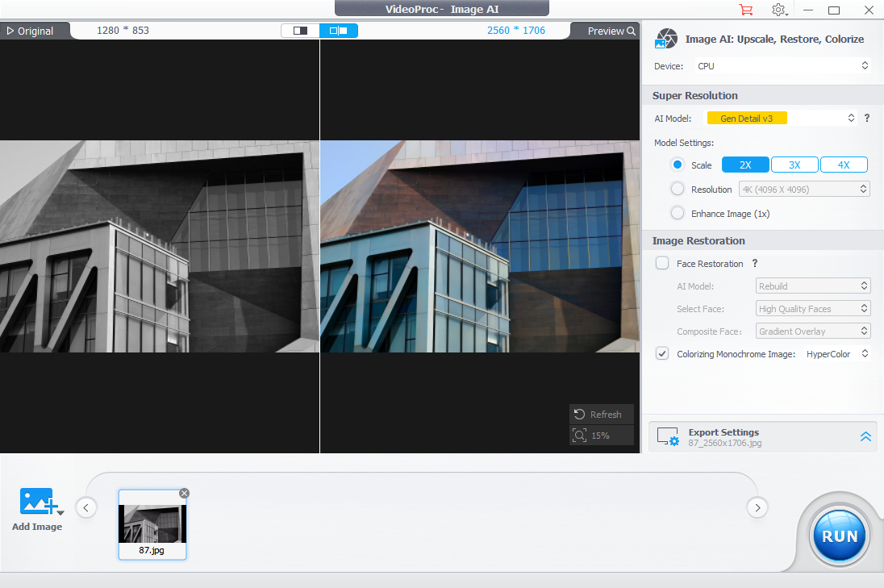Open the settings gear menu

(x=778, y=10)
